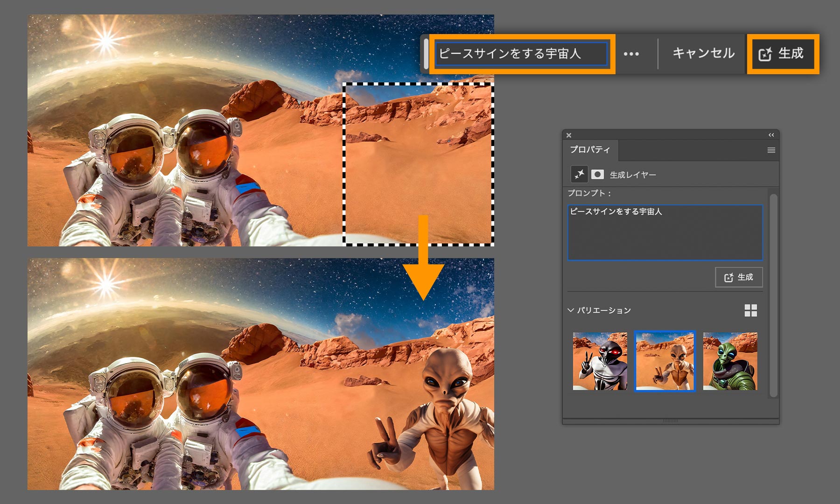
Task: Select the プロパティ tab
Action: point(590,150)
